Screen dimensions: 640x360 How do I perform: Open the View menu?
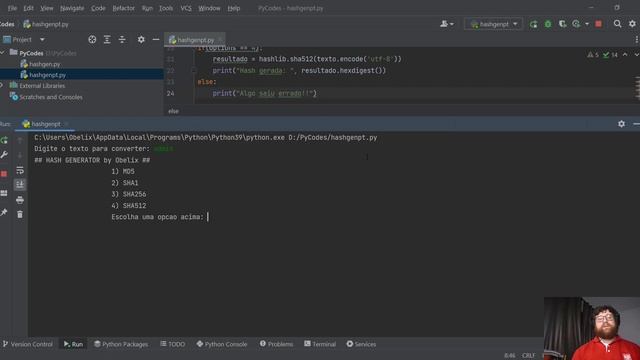(x=47, y=8)
